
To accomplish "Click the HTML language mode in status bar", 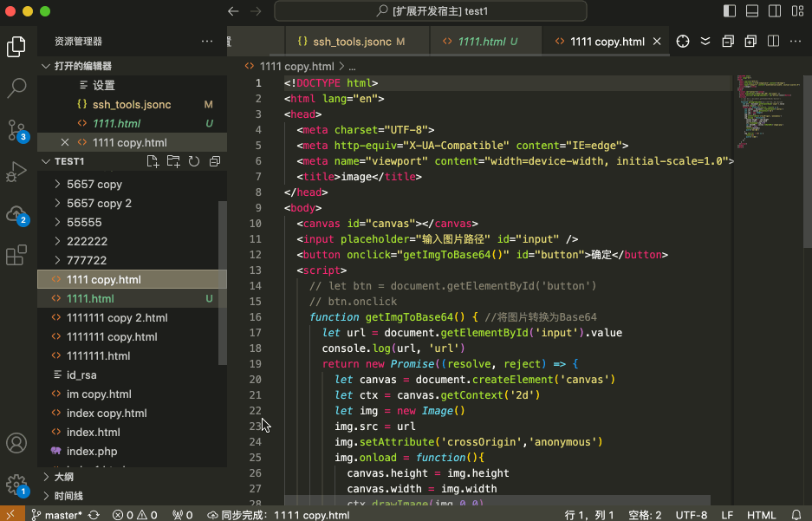I will (761, 515).
